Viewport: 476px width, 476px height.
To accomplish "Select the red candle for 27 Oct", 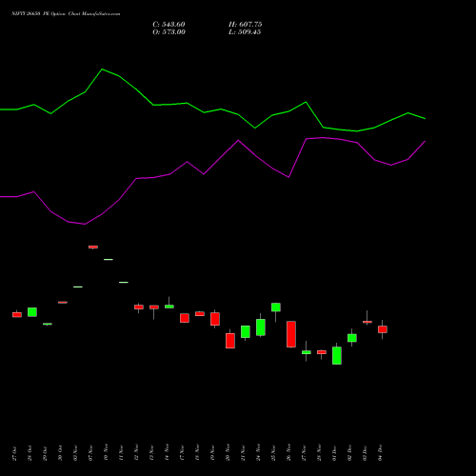I will click(17, 314).
